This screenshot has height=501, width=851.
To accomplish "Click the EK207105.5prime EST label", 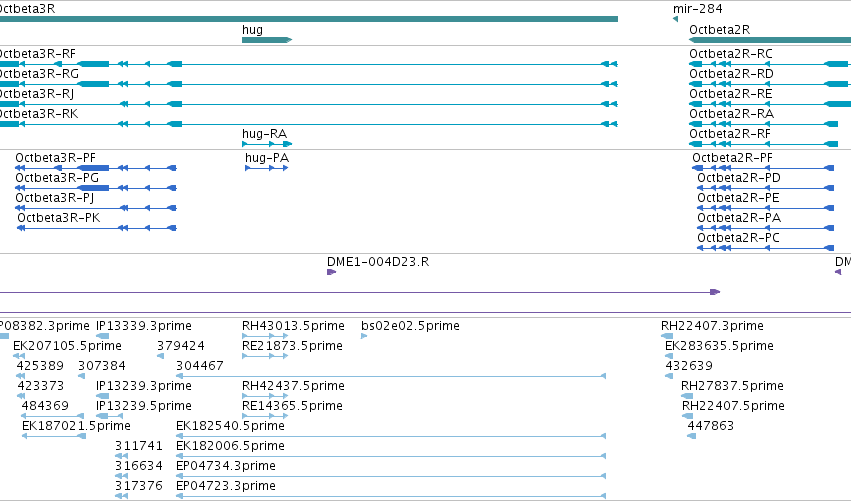I will click(x=67, y=346).
